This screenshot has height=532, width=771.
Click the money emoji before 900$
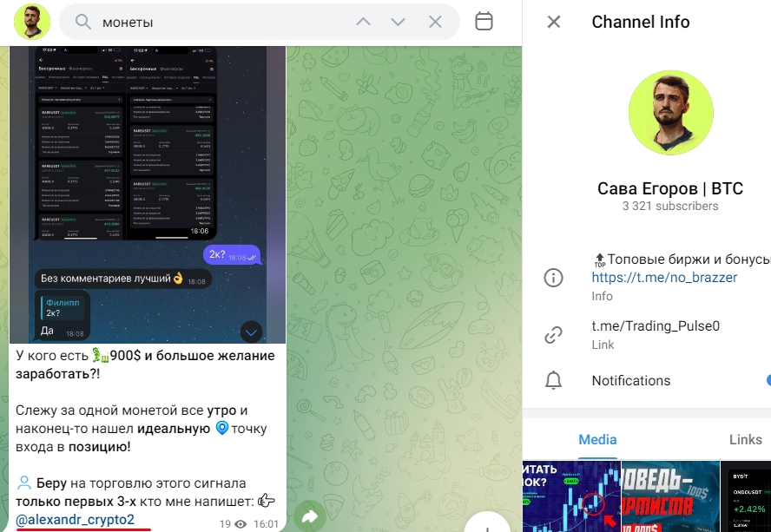[100, 356]
